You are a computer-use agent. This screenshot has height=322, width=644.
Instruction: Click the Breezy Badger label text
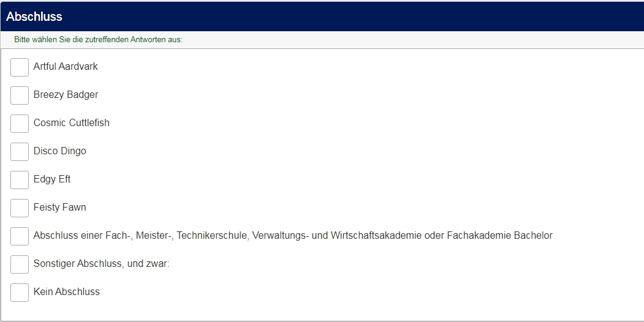pos(66,95)
